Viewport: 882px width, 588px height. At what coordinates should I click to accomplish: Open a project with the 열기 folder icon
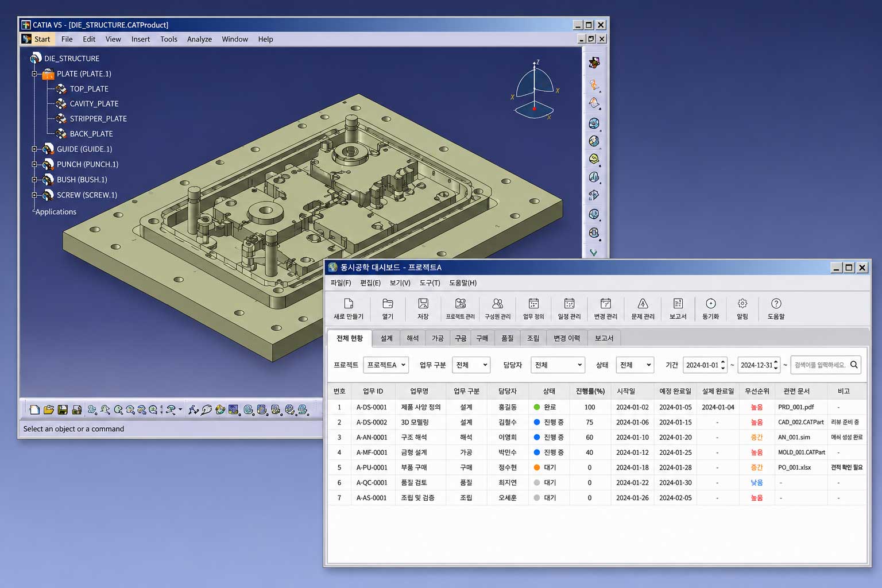click(x=388, y=303)
